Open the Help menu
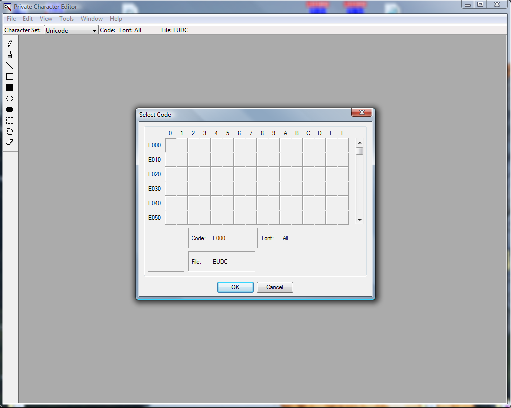This screenshot has height=408, width=511. click(116, 19)
